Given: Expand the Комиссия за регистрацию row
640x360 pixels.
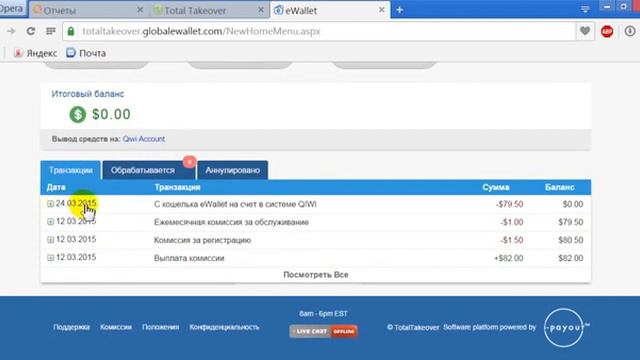Looking at the screenshot, I should (x=50, y=240).
